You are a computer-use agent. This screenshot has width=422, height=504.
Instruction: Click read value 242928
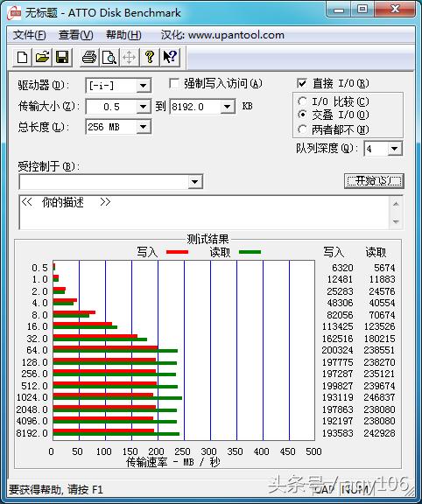[x=379, y=433]
